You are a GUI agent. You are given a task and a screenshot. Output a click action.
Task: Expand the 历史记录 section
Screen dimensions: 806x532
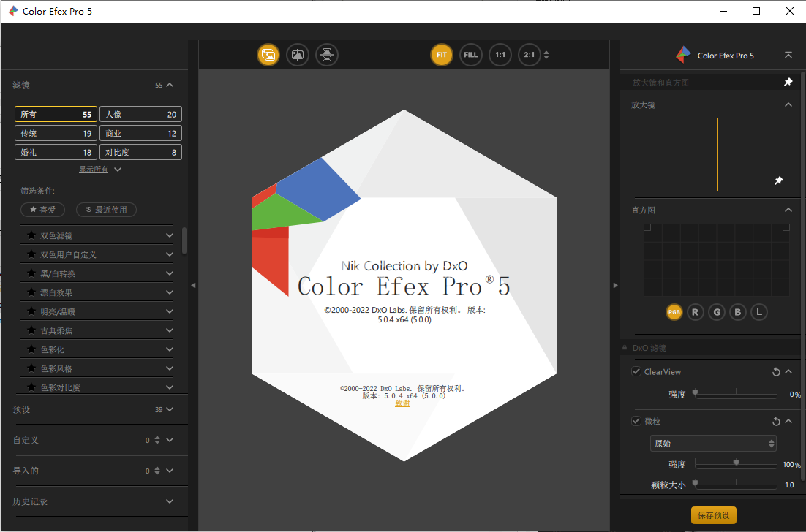click(x=170, y=501)
